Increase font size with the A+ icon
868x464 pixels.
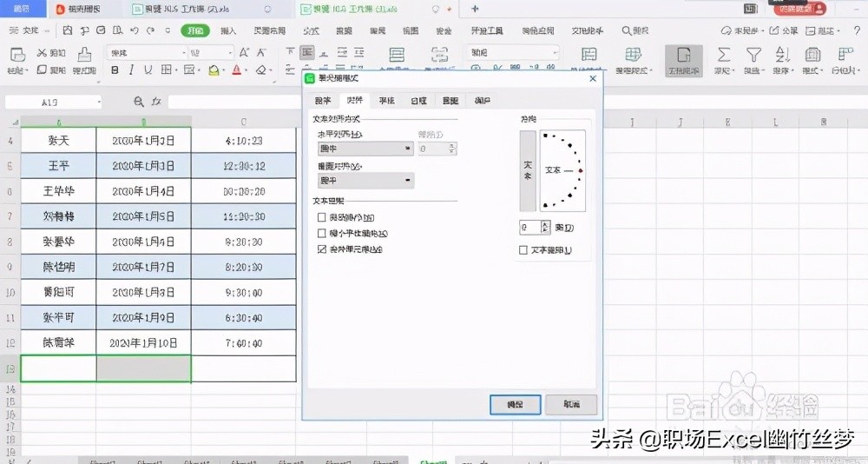click(244, 53)
